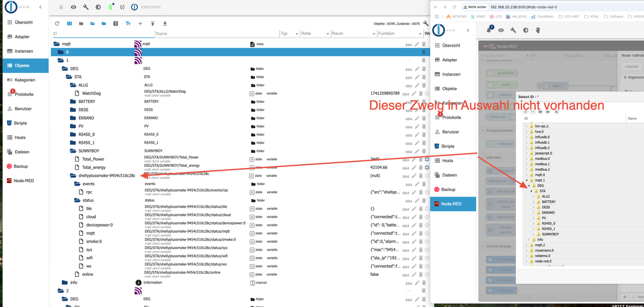Upload objects with up-arrow toolbar icon
This screenshot has width=644, height=307.
[152, 24]
